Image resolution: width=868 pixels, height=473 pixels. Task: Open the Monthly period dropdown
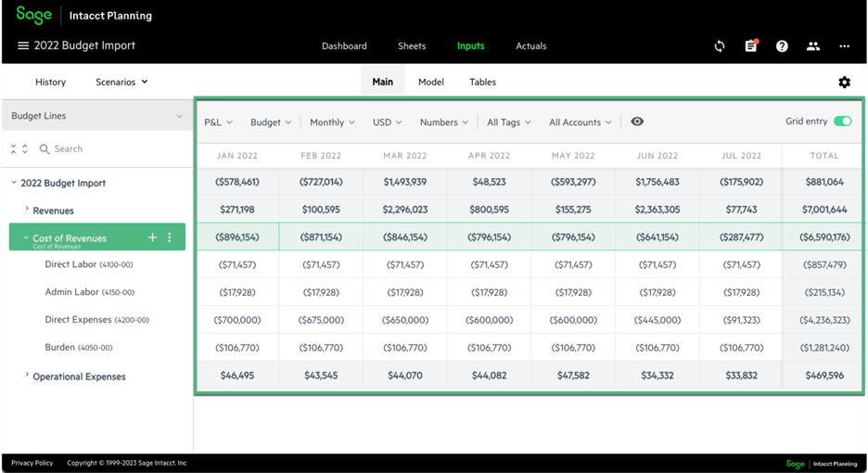tap(332, 121)
